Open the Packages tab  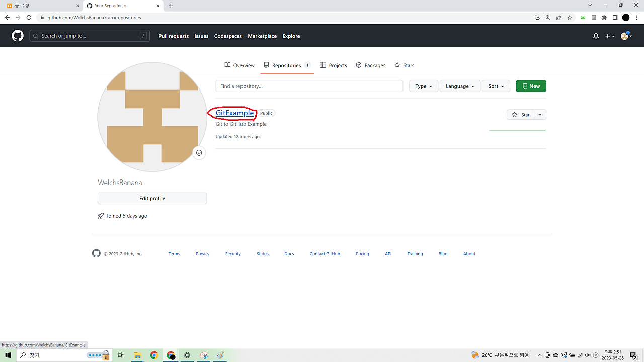[371, 65]
